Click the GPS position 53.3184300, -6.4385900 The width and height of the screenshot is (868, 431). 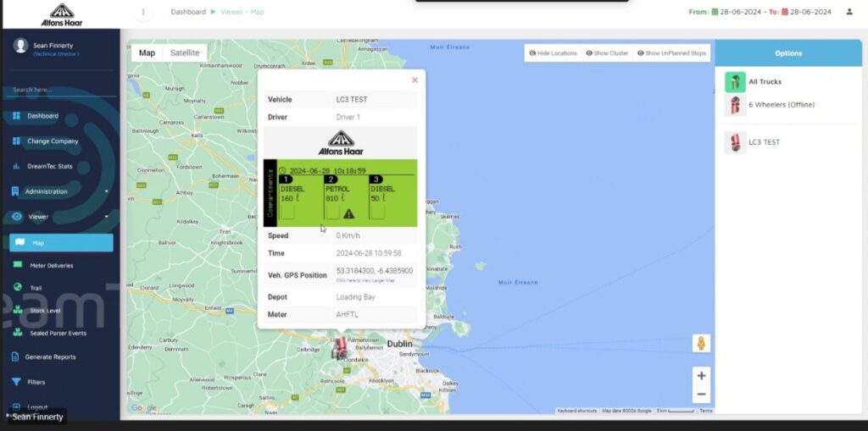374,271
